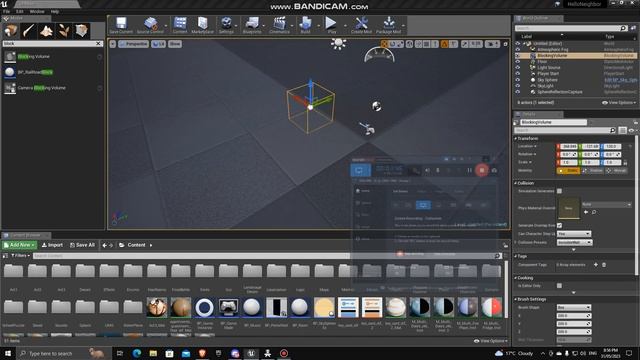Select Camera Blocking Volume in placement results
The image size is (640, 360).
(52, 87)
